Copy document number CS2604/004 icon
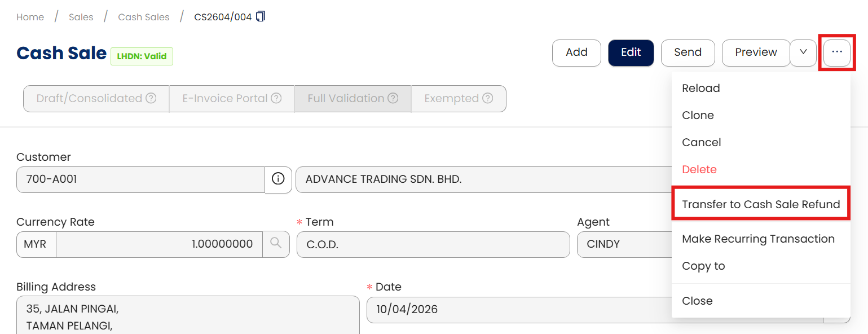Image resolution: width=868 pixels, height=334 pixels. click(x=260, y=17)
